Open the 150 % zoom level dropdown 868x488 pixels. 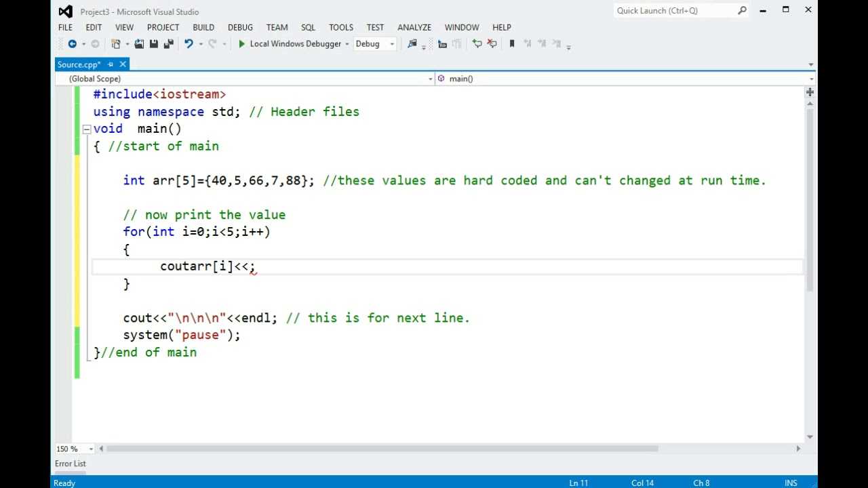pyautogui.click(x=92, y=449)
